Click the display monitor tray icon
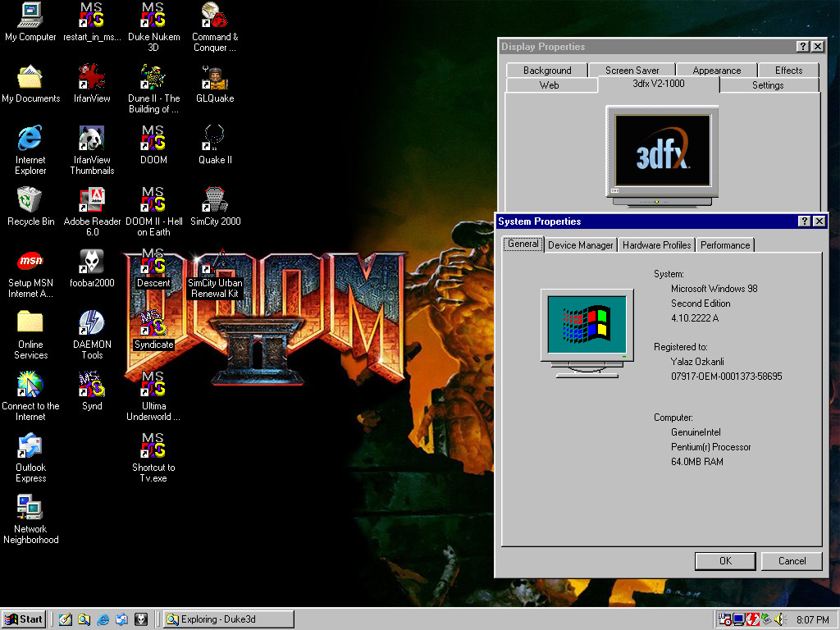 739,619
